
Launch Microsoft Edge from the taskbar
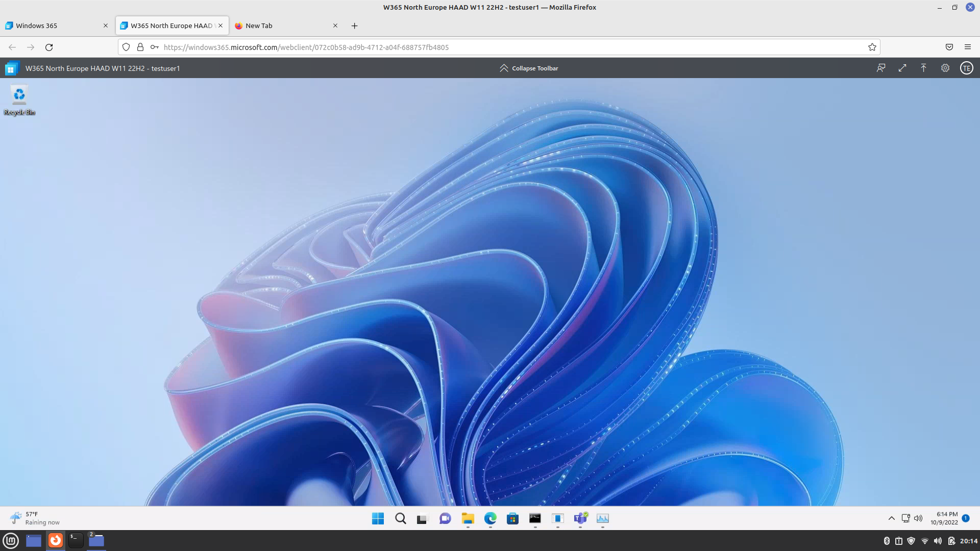[x=491, y=519]
